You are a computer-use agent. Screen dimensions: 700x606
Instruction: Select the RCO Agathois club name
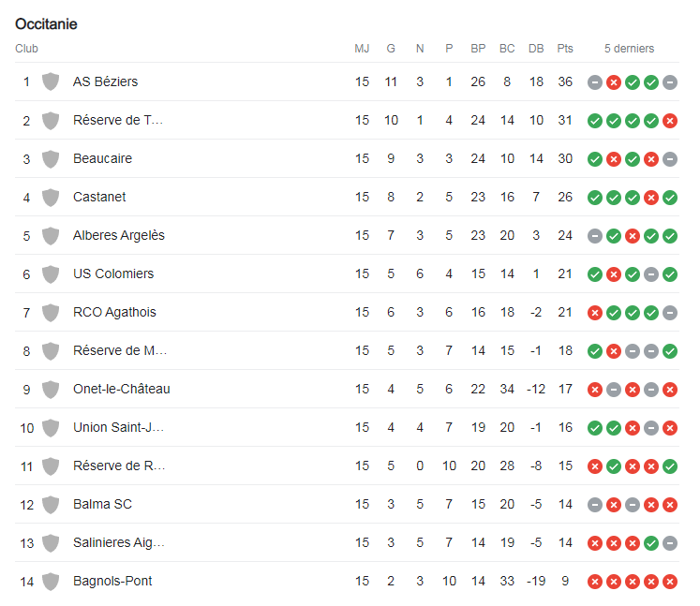[x=114, y=312]
